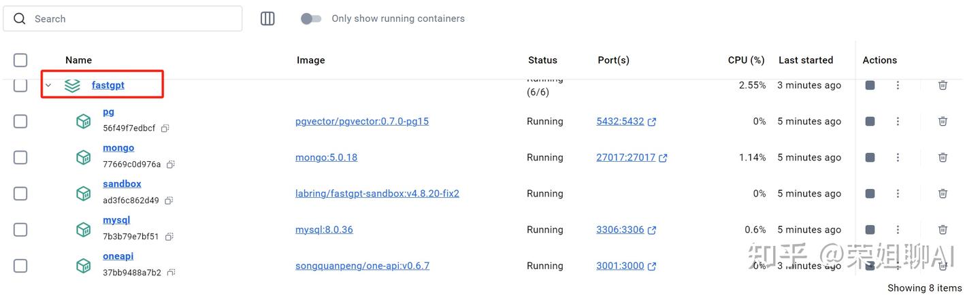Click the mysql container cube icon
The image size is (980, 295).
click(x=83, y=229)
